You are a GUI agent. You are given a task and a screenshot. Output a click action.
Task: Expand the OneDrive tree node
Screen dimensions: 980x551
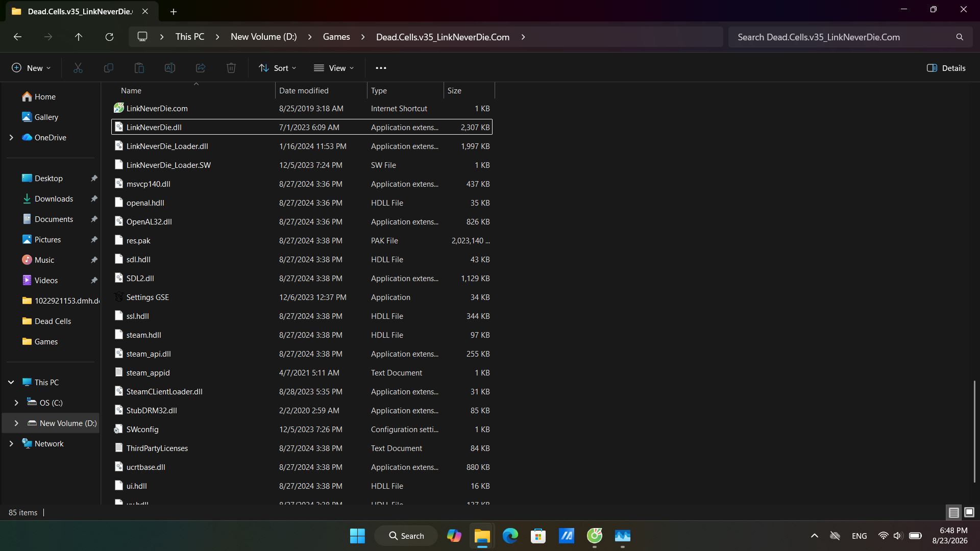(11, 137)
